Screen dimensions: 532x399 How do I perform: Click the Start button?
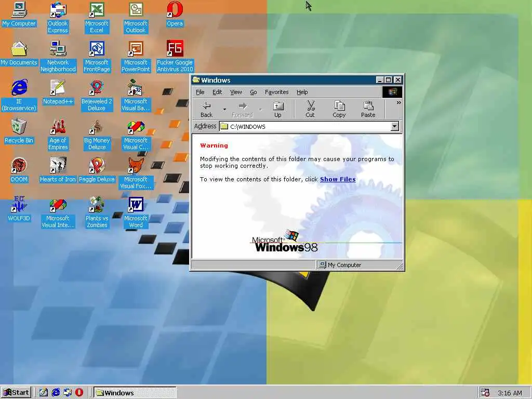[16, 393]
